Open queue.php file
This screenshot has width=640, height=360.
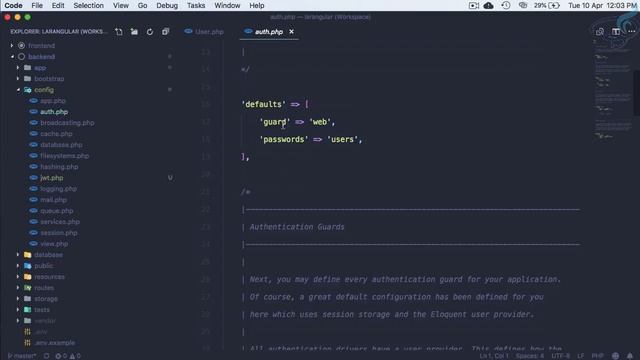[56, 211]
